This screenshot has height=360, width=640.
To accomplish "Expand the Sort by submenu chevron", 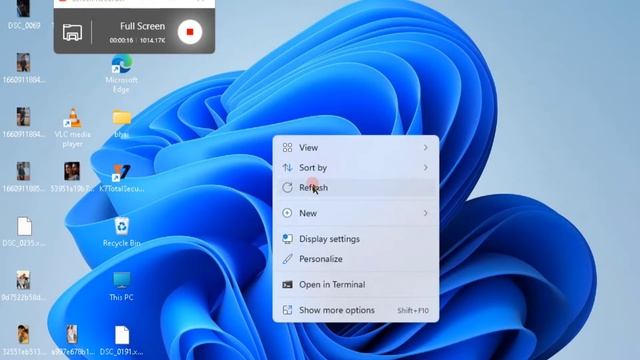I will [x=425, y=168].
